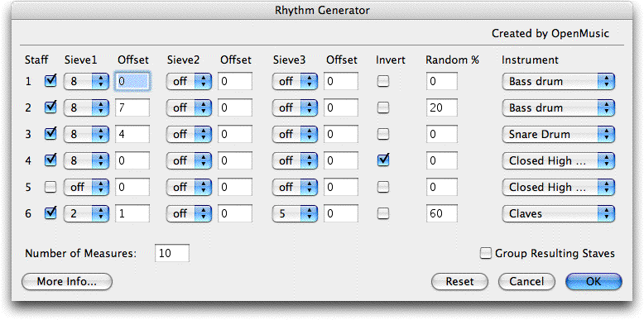Enable Group Resulting Staves checkbox
This screenshot has width=644, height=320.
point(486,253)
